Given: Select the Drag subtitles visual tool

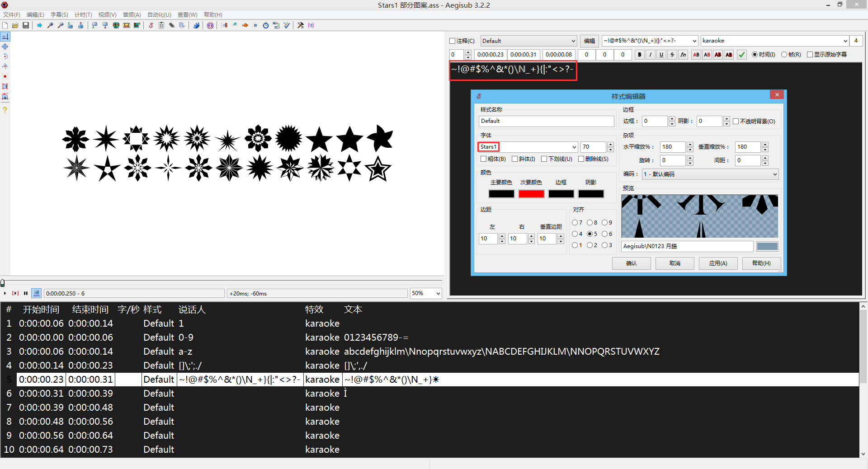Looking at the screenshot, I should [5, 47].
